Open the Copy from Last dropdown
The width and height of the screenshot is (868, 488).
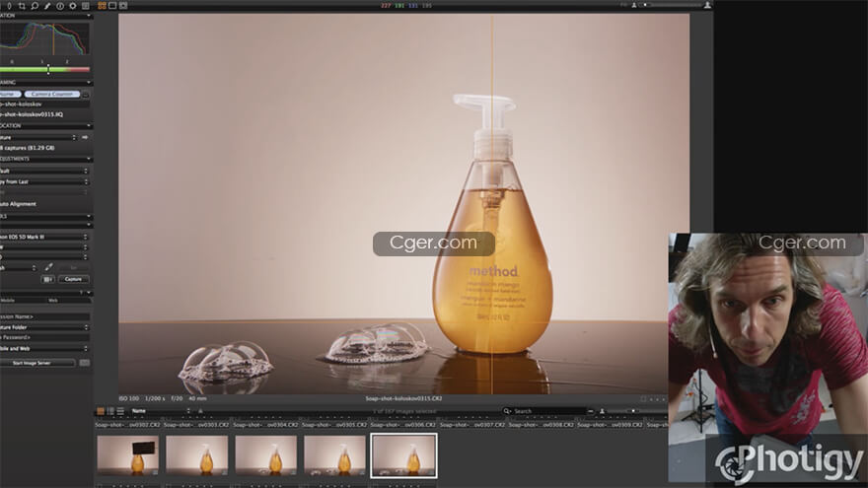pyautogui.click(x=44, y=181)
